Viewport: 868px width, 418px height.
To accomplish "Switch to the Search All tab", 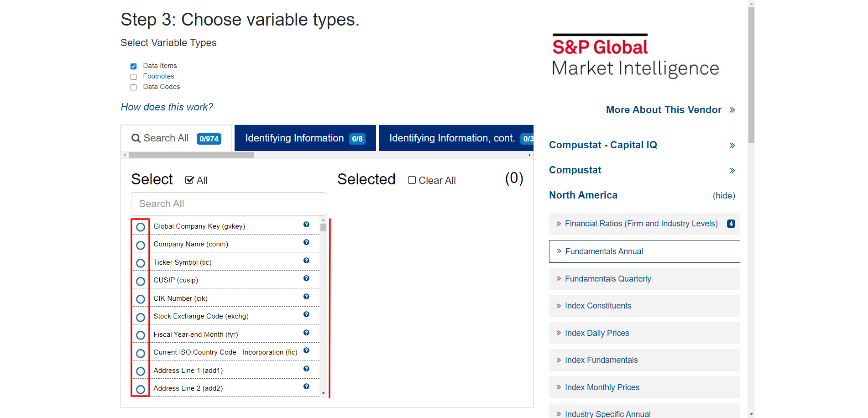I will 177,138.
